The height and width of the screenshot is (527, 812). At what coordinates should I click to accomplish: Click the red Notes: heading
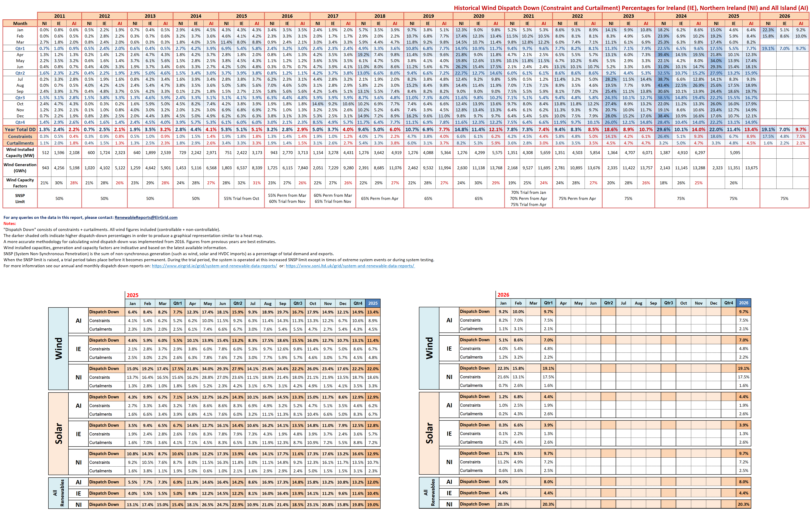(x=10, y=224)
